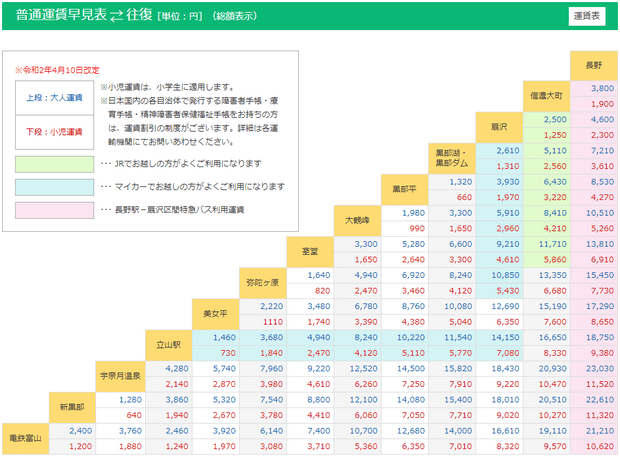Select the 長野 station header cell
The width and height of the screenshot is (620, 458).
click(594, 66)
